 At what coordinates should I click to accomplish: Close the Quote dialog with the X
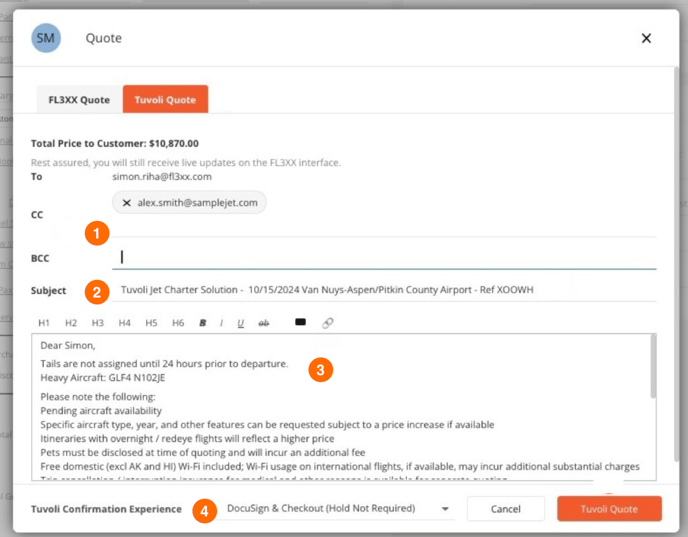(x=646, y=38)
